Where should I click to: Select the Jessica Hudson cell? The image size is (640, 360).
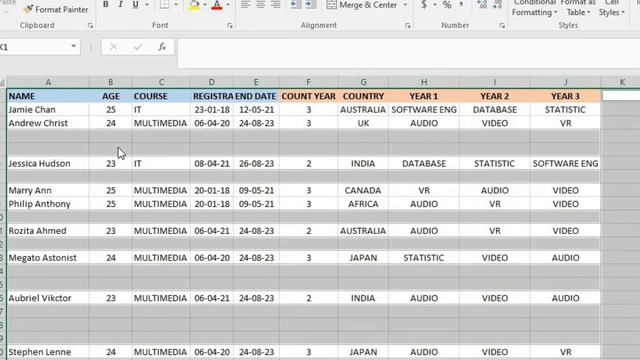[x=48, y=163]
